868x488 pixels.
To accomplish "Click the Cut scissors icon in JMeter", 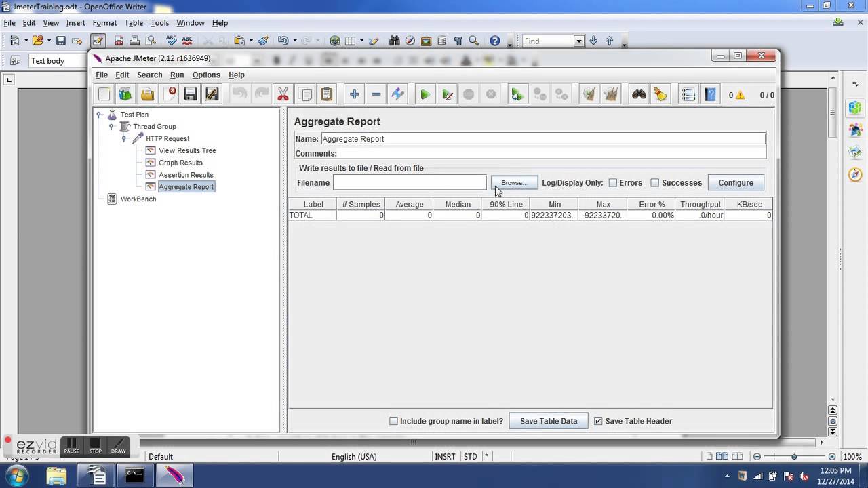I will tap(283, 95).
